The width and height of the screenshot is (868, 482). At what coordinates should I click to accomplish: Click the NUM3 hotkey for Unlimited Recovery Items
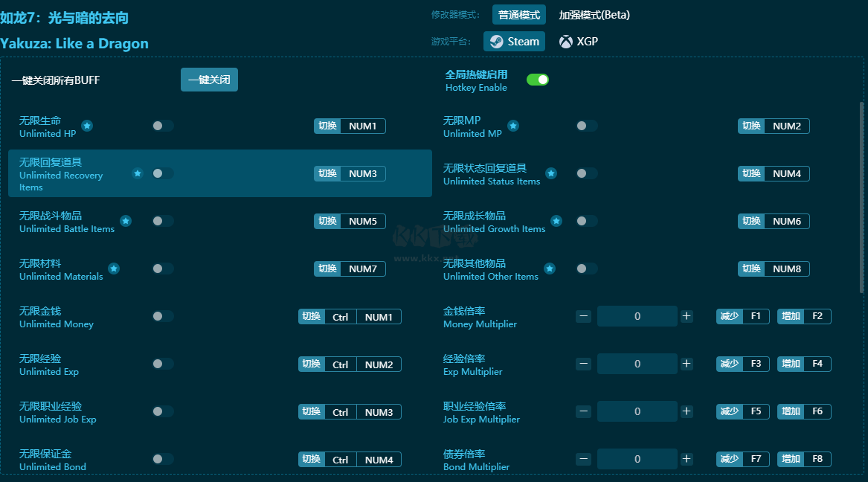pos(350,174)
